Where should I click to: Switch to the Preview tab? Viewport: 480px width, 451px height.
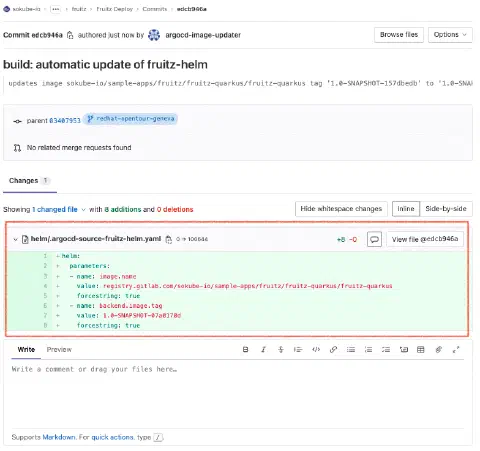59,349
